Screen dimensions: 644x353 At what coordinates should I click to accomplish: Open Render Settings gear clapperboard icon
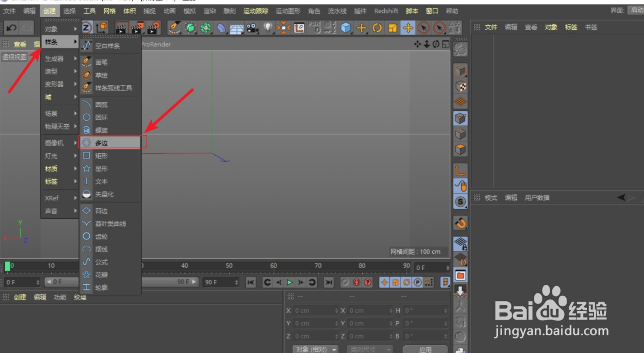[153, 27]
